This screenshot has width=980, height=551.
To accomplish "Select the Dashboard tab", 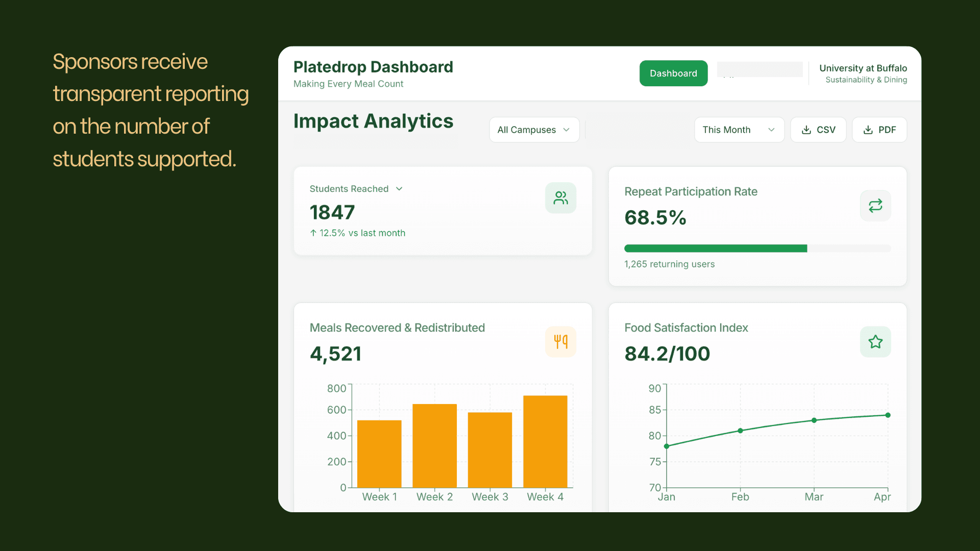I will click(673, 73).
